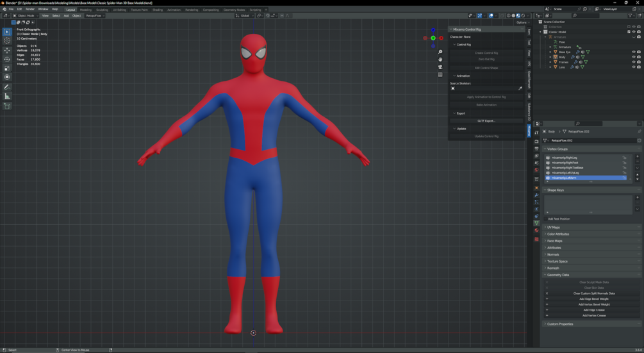644x353 pixels.
Task: Open the Render menu
Action: [30, 10]
